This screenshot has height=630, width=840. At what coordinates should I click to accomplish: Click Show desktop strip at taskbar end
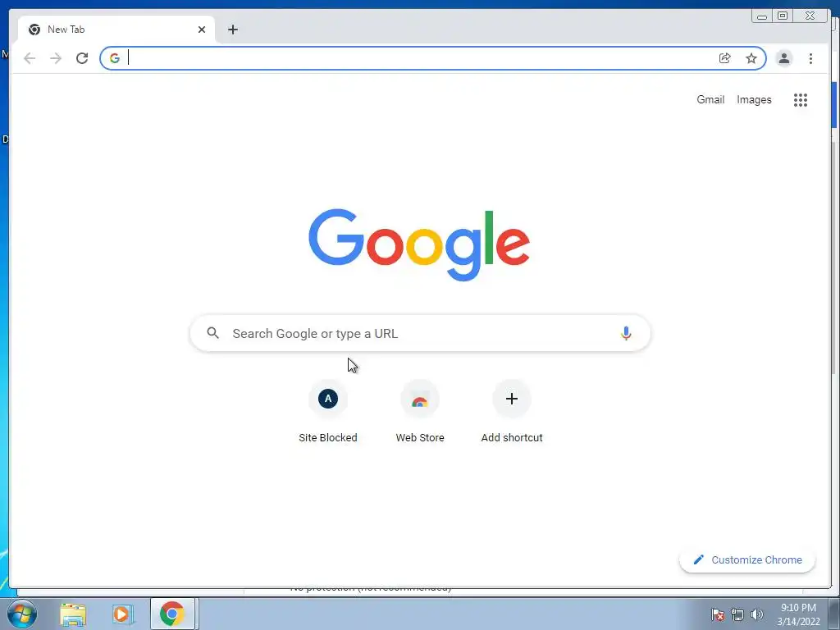pos(834,614)
